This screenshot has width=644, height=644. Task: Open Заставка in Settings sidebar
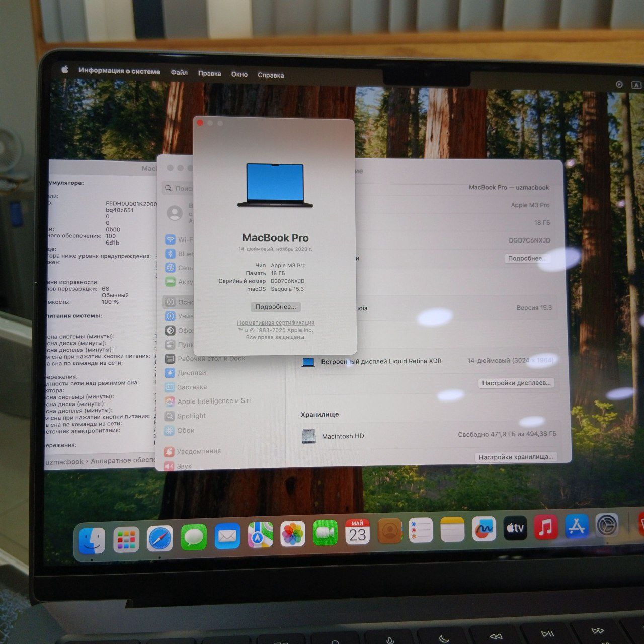(x=186, y=387)
